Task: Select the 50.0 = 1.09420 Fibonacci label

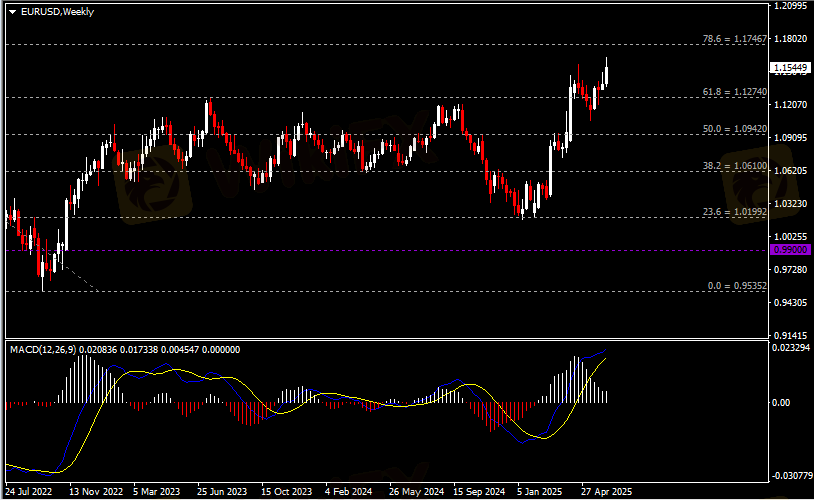Action: 735,129
